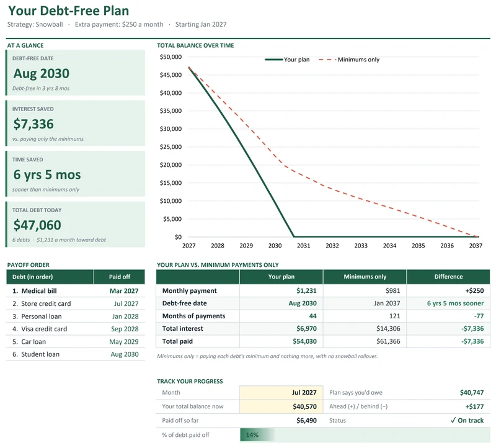
Task: Click the '$7,336' interest saved value
Action: tap(33, 124)
